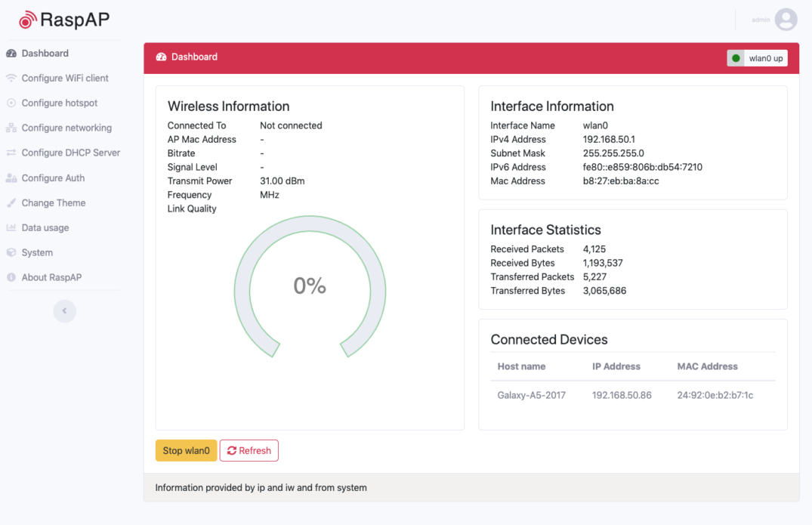Viewport: 812px width, 525px height.
Task: Click the 0% link quality gauge
Action: pyautogui.click(x=310, y=286)
